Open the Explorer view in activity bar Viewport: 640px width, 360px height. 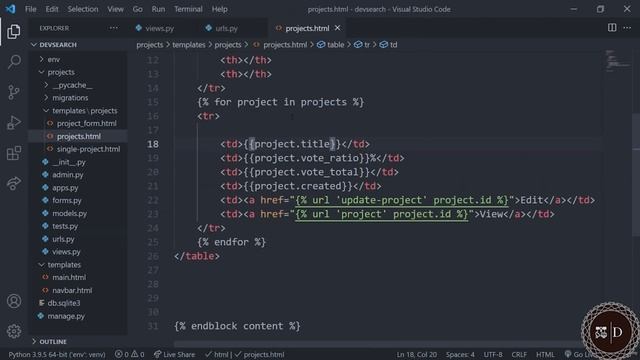pos(13,31)
